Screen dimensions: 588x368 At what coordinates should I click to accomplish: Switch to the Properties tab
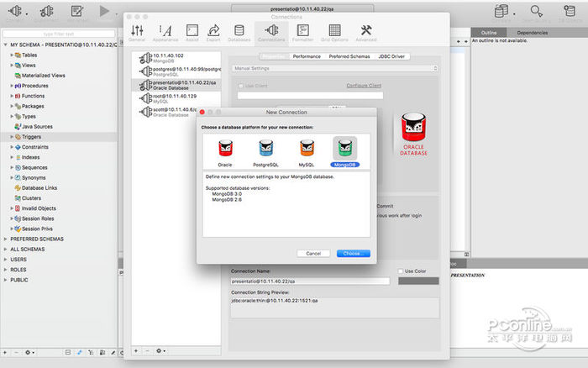coord(274,56)
